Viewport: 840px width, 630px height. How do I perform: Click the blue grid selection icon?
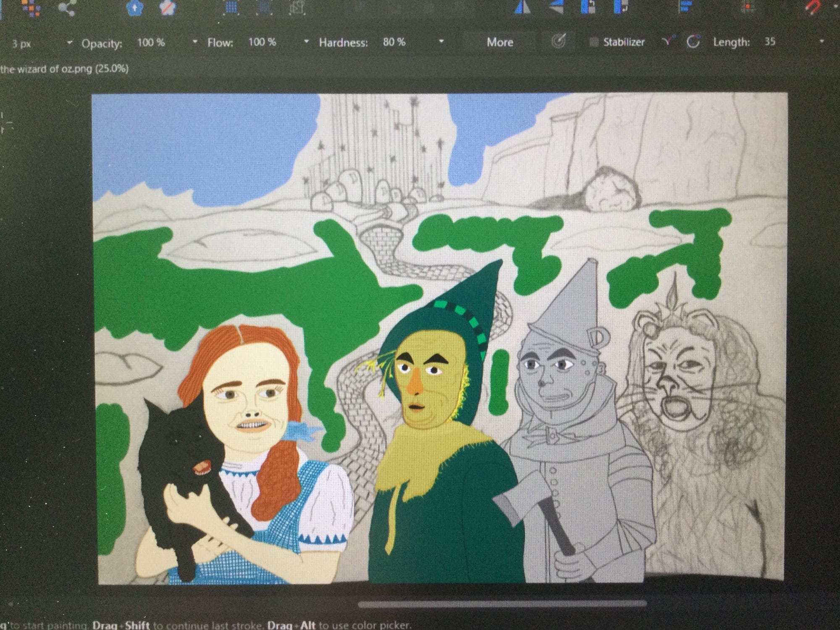pos(231,8)
